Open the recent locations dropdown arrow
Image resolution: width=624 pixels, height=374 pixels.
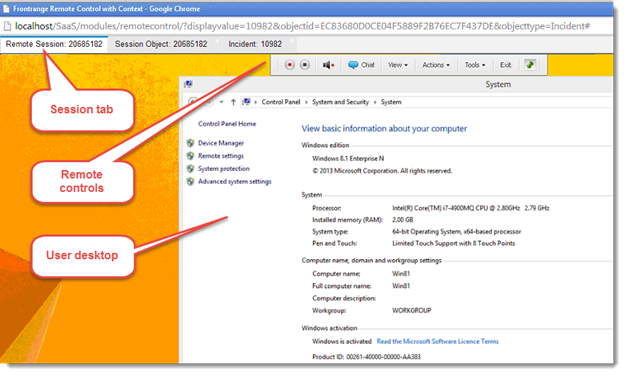[222, 102]
